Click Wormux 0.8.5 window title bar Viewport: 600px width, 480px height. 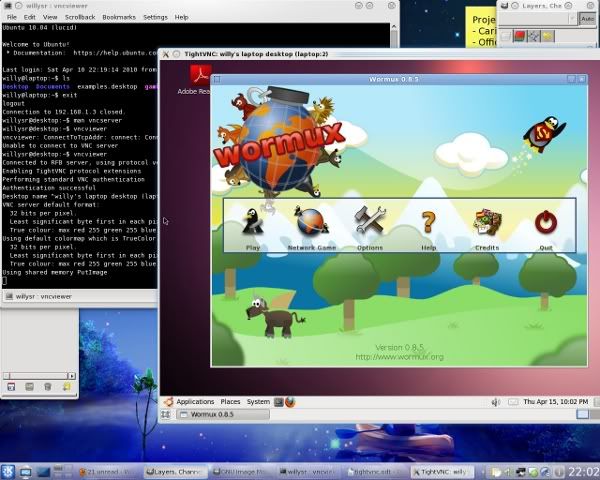393,79
